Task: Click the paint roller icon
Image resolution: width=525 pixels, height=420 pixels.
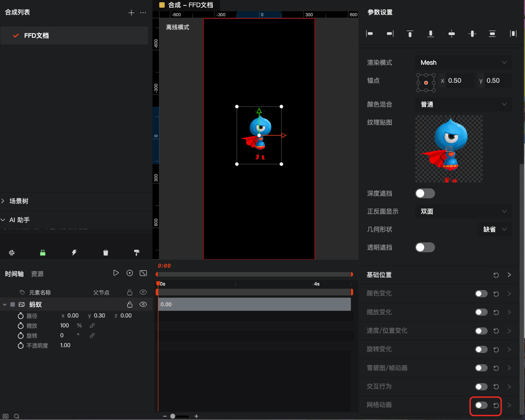Action: [x=137, y=253]
